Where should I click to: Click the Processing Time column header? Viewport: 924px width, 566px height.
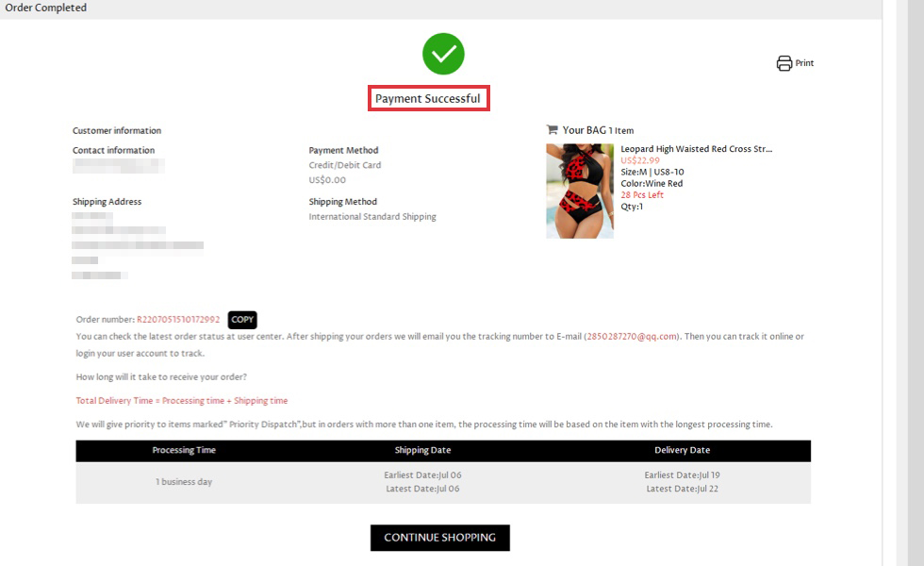click(184, 451)
